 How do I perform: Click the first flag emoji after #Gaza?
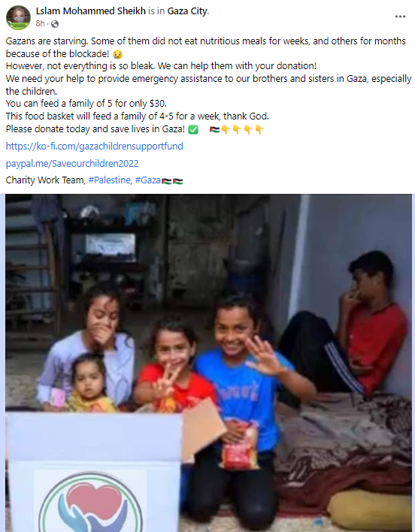(x=166, y=181)
